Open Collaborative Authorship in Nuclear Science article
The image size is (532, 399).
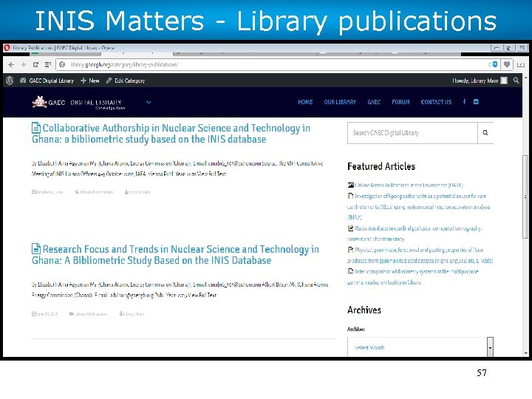click(x=171, y=133)
